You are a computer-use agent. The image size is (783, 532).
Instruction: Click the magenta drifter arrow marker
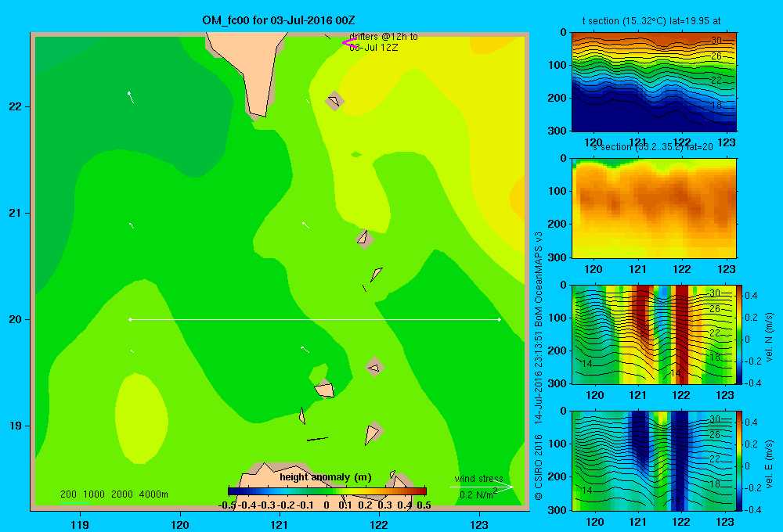pos(348,42)
